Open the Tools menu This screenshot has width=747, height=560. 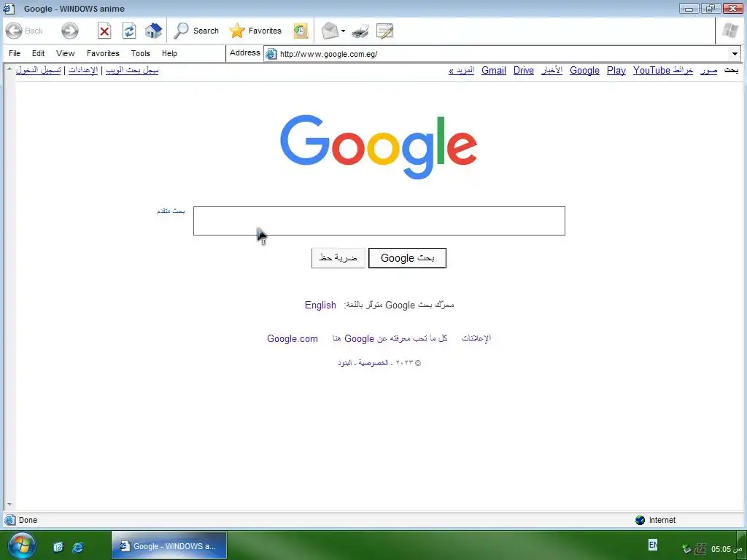pyautogui.click(x=141, y=53)
